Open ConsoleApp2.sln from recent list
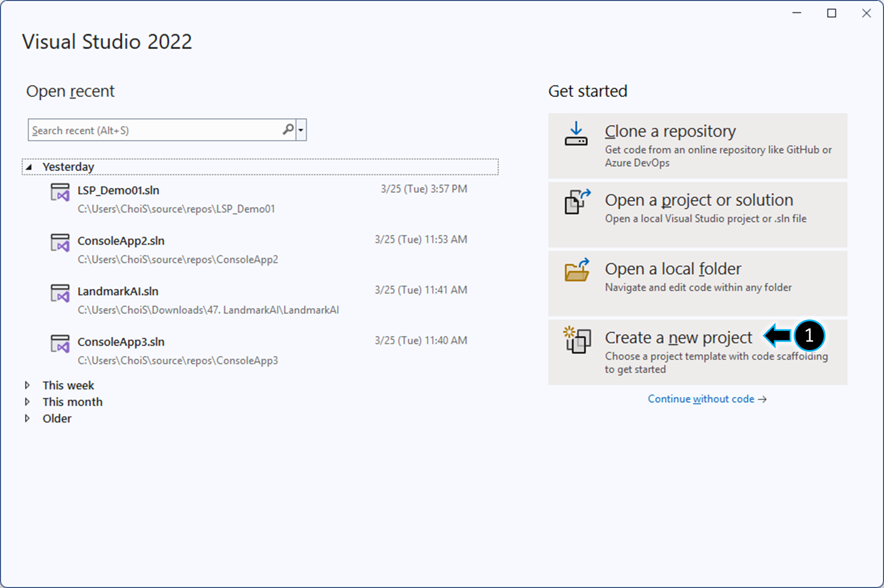The height and width of the screenshot is (588, 884). (x=121, y=241)
